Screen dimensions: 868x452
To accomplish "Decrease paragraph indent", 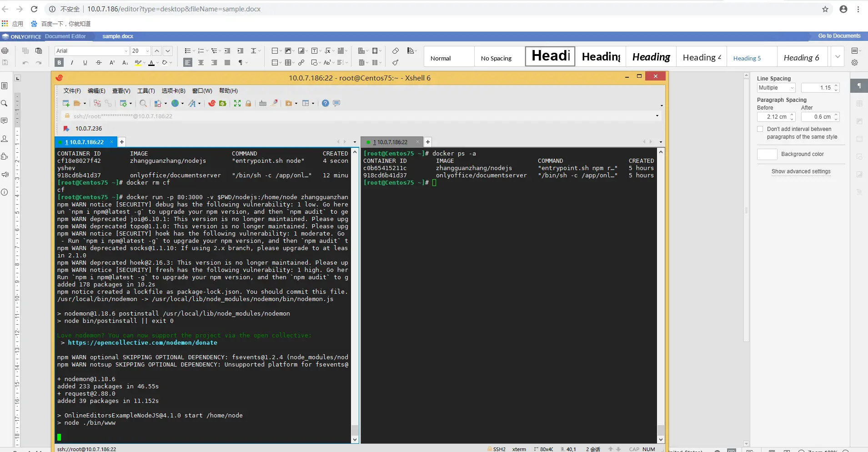I will [227, 51].
